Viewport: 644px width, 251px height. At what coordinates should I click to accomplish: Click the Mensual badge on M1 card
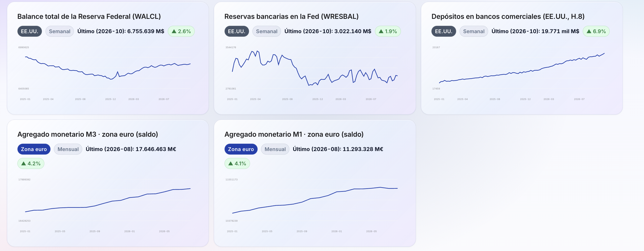(x=275, y=149)
